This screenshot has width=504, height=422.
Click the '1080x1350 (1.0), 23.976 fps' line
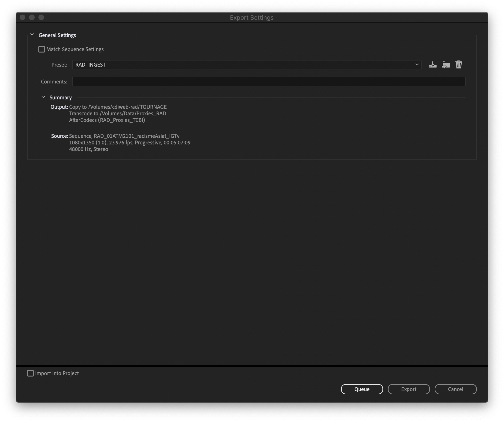click(130, 143)
